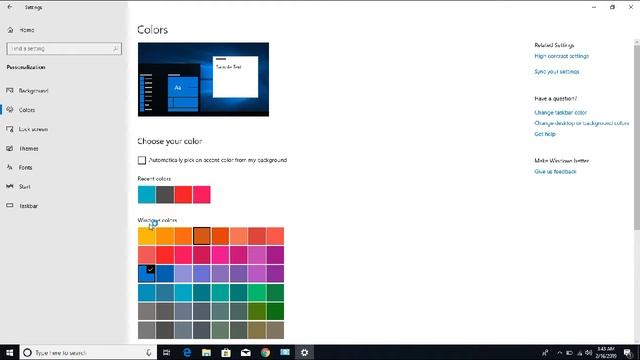Open Action Center notifications icon
The width and height of the screenshot is (640, 360).
click(x=628, y=352)
